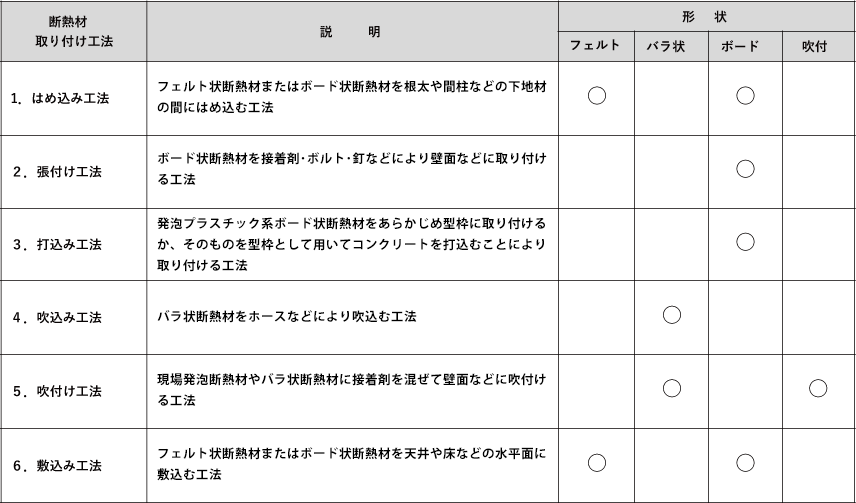Click the ボード circle in 打込み工法 row

click(745, 241)
